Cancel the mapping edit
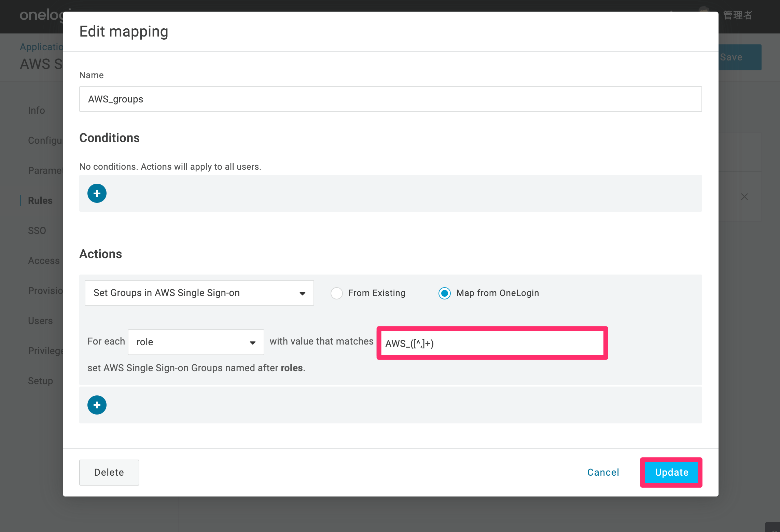The width and height of the screenshot is (780, 532). click(603, 472)
